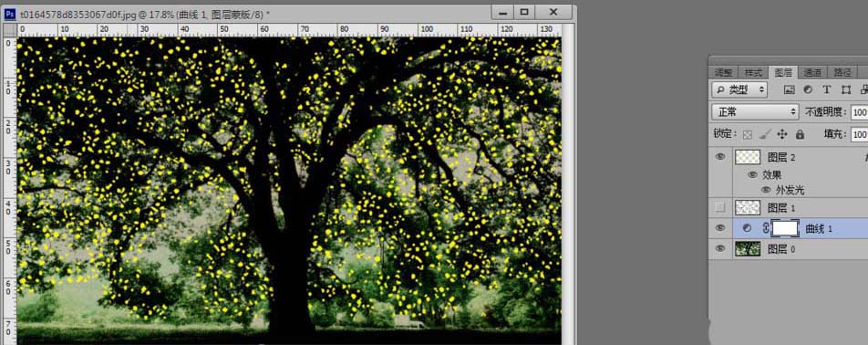Click the 外发光 effect label
Screen dimensions: 868x345
790,191
